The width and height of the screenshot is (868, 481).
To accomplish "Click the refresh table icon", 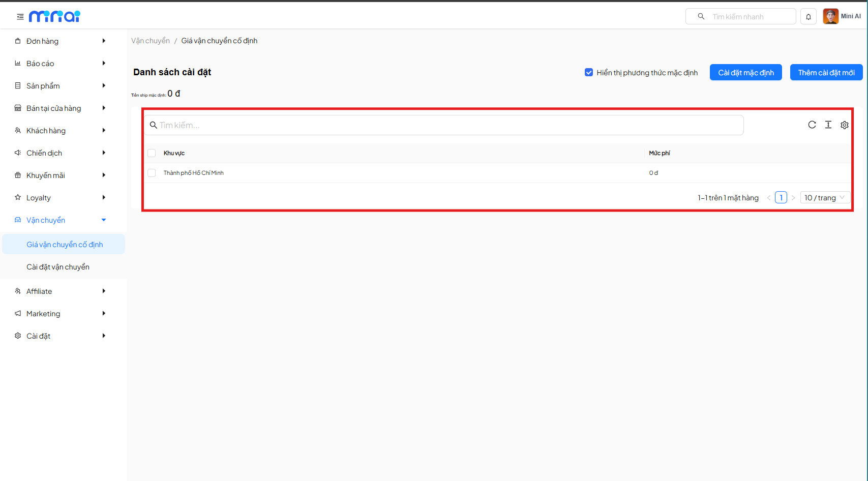I will tap(812, 125).
